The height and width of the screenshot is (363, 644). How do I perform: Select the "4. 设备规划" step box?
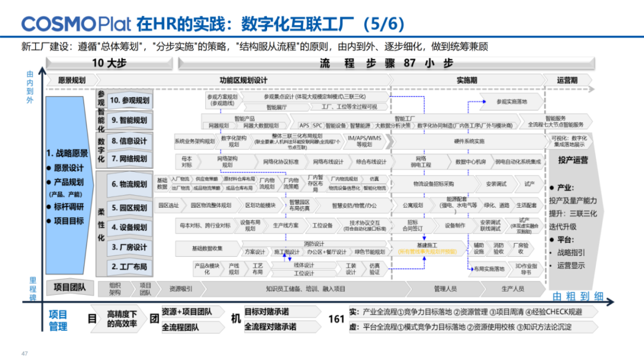(131, 226)
